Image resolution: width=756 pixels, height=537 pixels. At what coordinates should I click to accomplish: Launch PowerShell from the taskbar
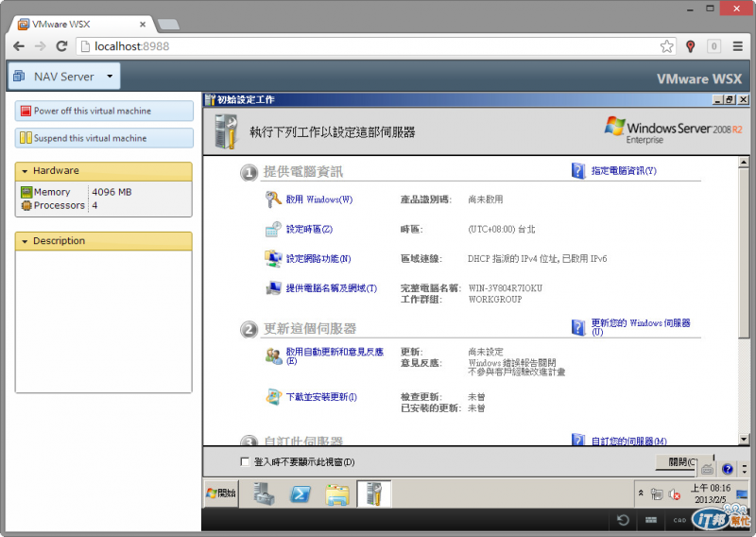[300, 494]
